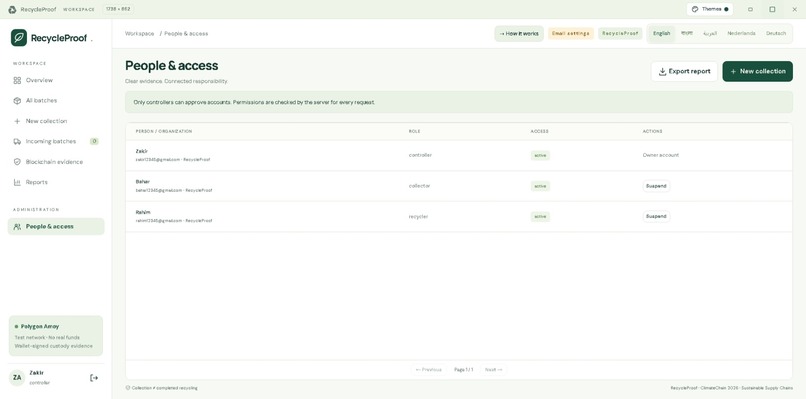Click the plus icon beside New collection in sidebar

17,121
